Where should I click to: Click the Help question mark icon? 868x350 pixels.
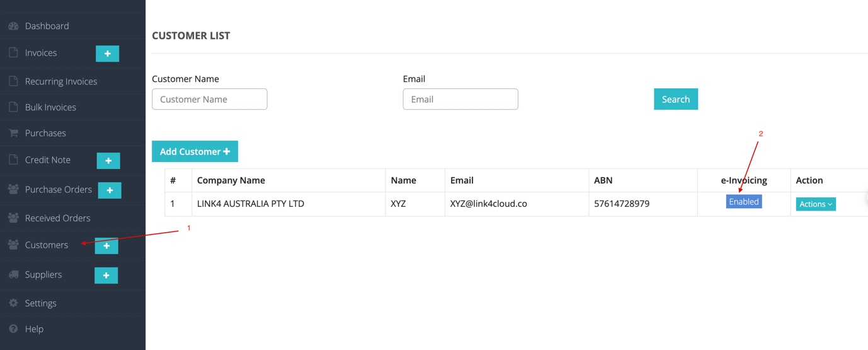pyautogui.click(x=13, y=329)
